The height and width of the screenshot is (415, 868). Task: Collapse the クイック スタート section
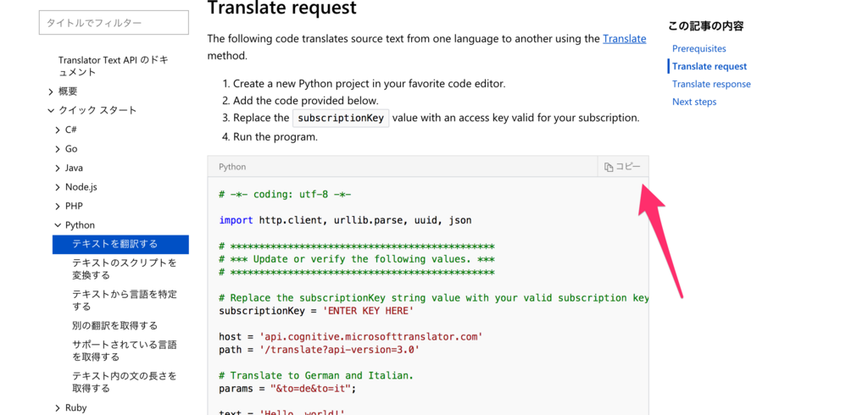coord(50,111)
